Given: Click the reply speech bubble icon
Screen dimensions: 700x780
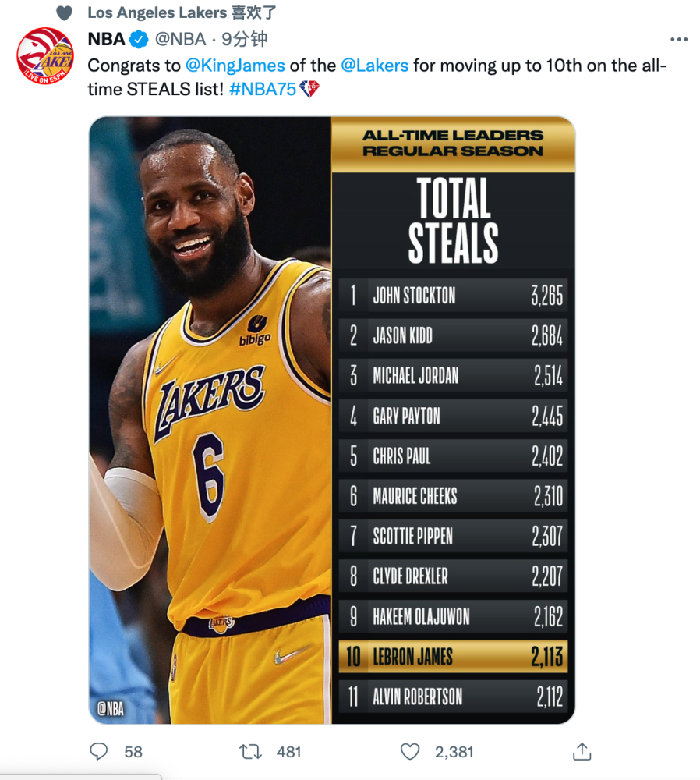Looking at the screenshot, I should (x=99, y=751).
